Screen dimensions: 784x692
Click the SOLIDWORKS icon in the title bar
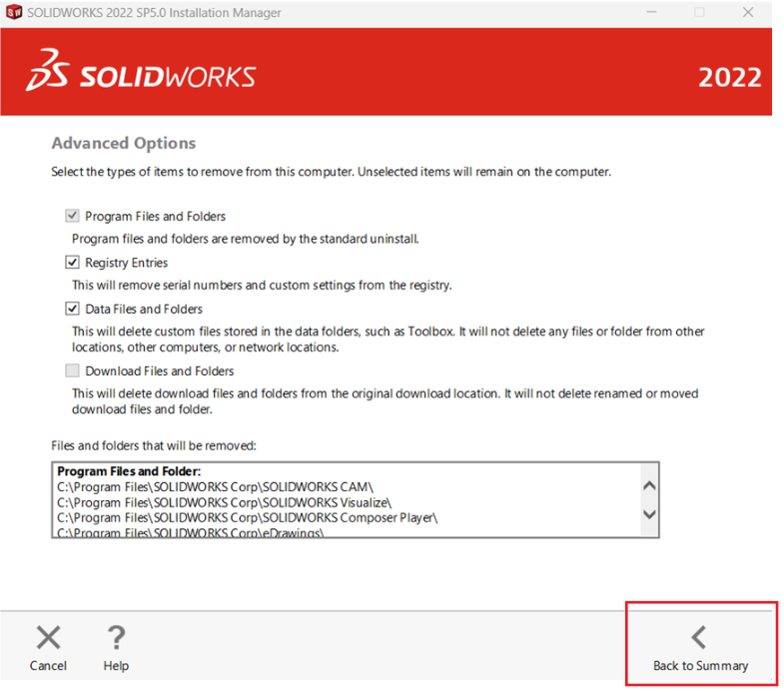click(x=14, y=13)
